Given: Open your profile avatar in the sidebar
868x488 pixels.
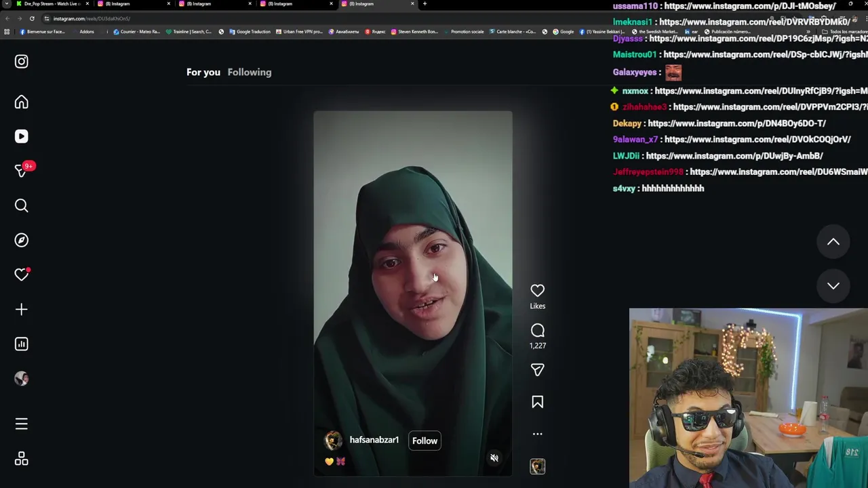Looking at the screenshot, I should pyautogui.click(x=22, y=379).
